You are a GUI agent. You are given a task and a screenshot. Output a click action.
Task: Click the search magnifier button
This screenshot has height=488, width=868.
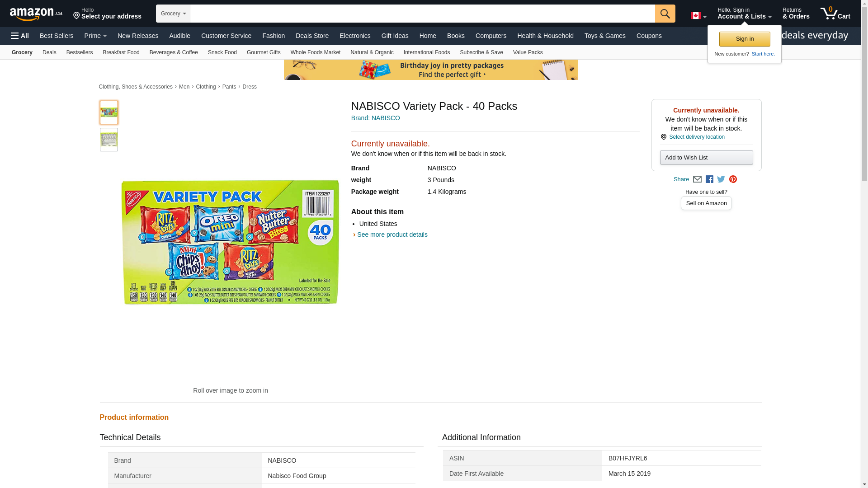point(665,14)
